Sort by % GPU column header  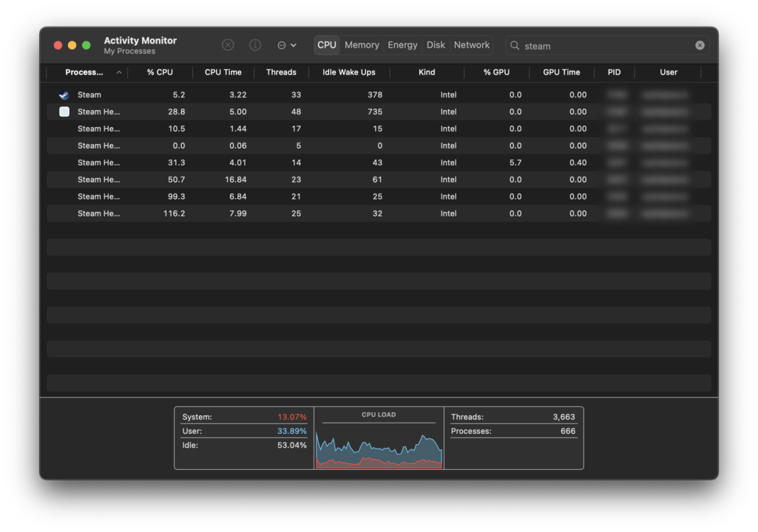(496, 72)
